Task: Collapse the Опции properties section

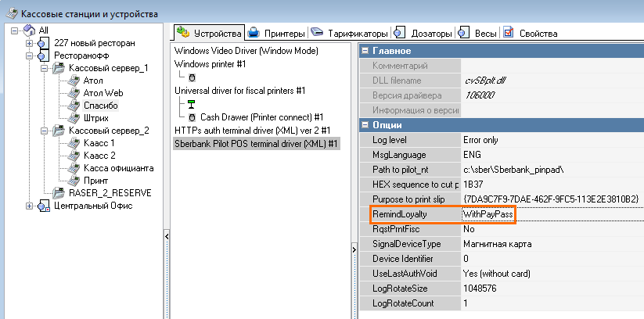Action: click(x=365, y=125)
